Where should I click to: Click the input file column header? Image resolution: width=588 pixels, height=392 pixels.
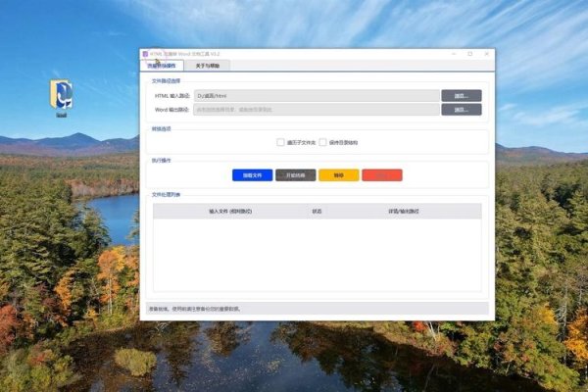[x=230, y=212]
